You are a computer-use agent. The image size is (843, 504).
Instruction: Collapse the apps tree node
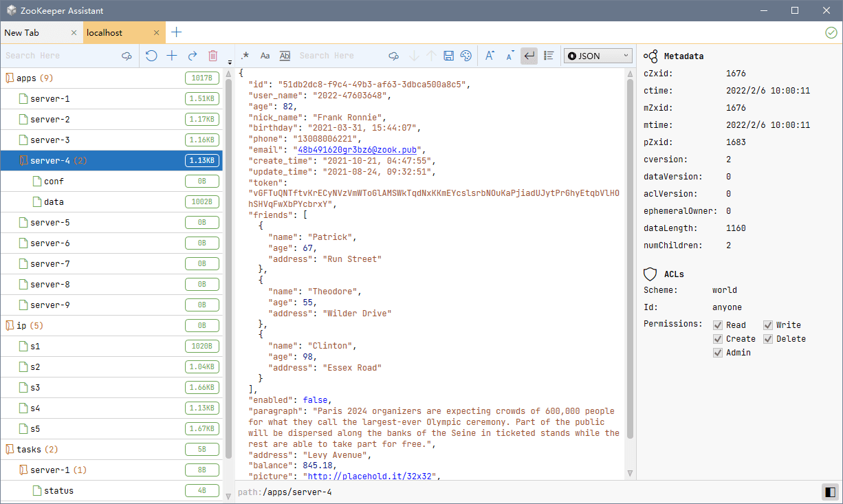point(10,78)
